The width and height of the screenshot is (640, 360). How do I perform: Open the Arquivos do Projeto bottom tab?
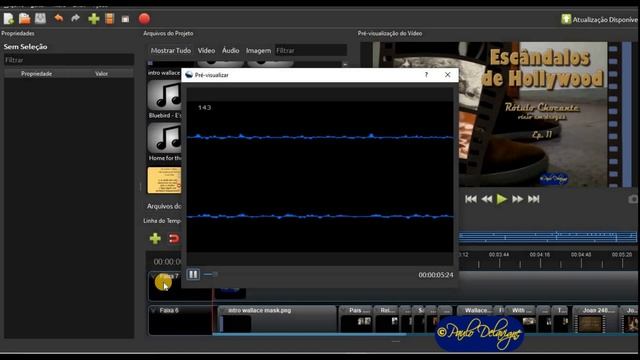point(164,206)
